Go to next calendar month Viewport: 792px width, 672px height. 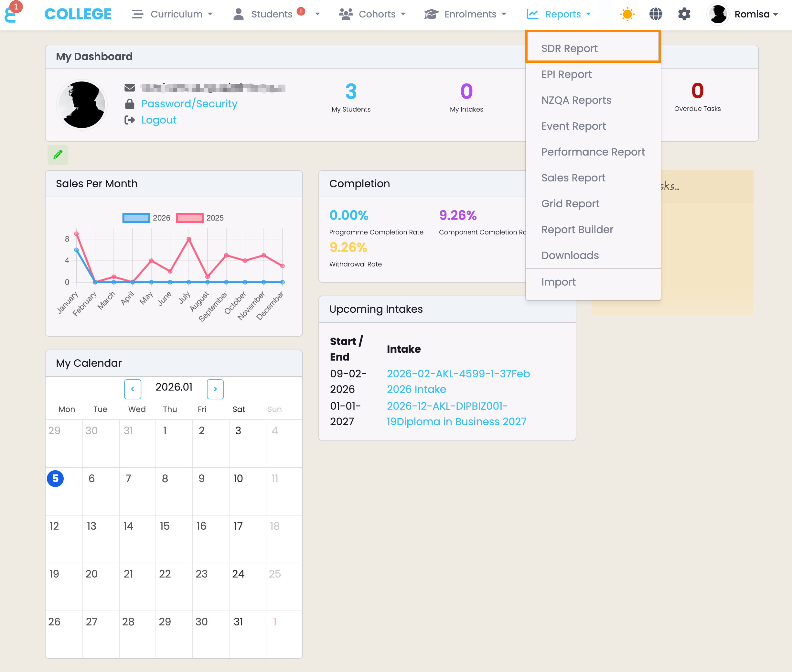[x=215, y=389]
